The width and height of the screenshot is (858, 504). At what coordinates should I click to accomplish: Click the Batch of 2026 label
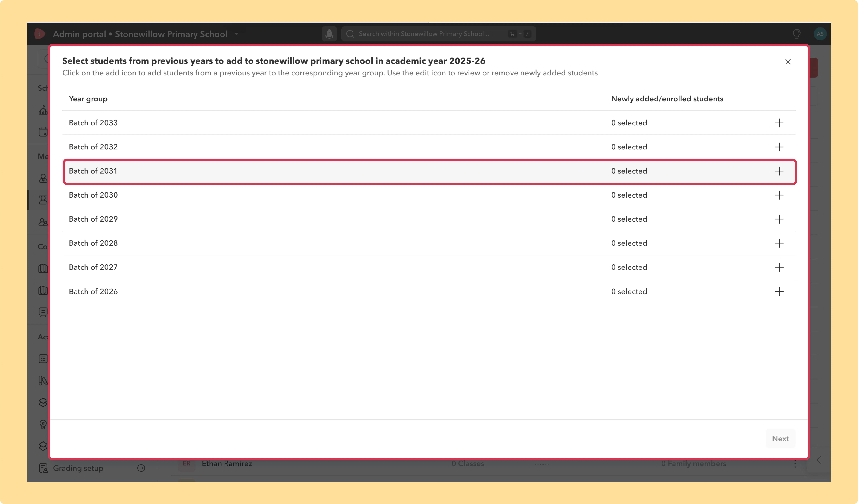[93, 292]
